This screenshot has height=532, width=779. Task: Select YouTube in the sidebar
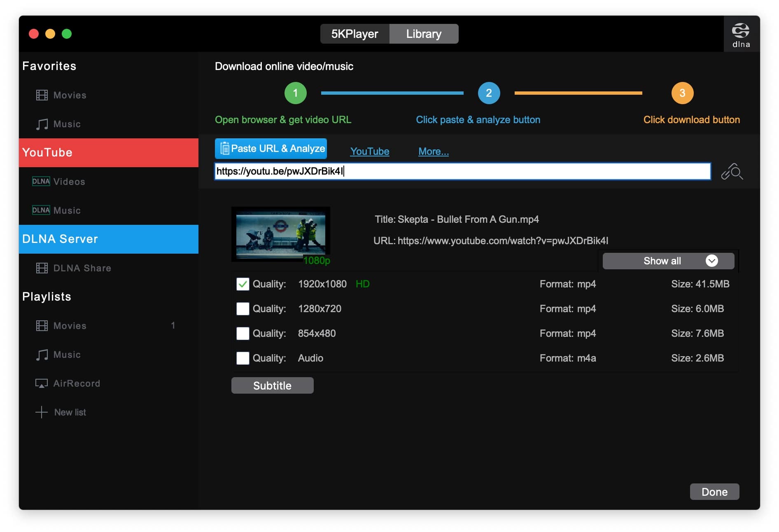click(x=109, y=153)
